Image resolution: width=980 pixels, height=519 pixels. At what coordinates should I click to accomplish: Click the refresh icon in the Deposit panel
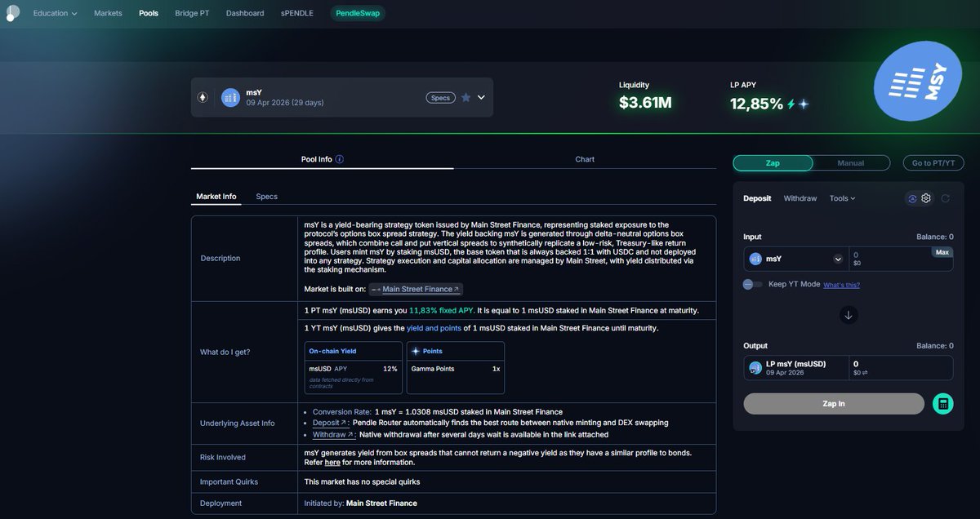(x=946, y=198)
